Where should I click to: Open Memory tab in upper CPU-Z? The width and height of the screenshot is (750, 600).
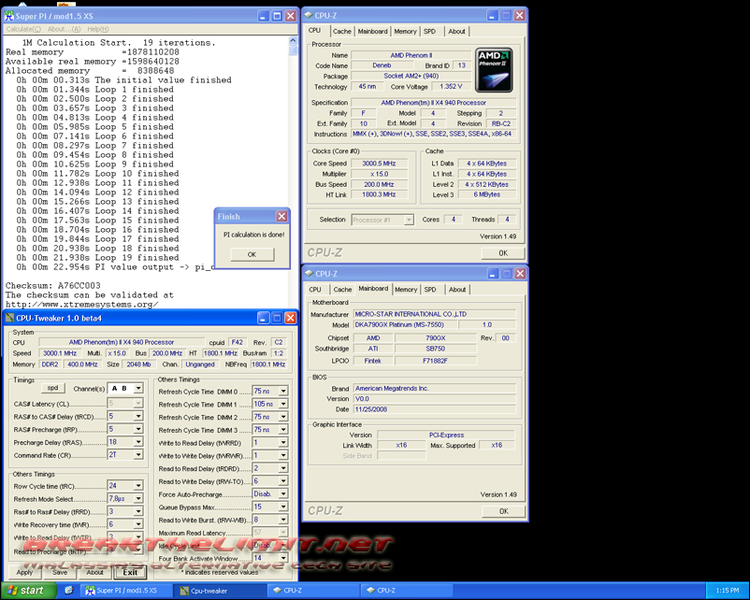(x=405, y=32)
